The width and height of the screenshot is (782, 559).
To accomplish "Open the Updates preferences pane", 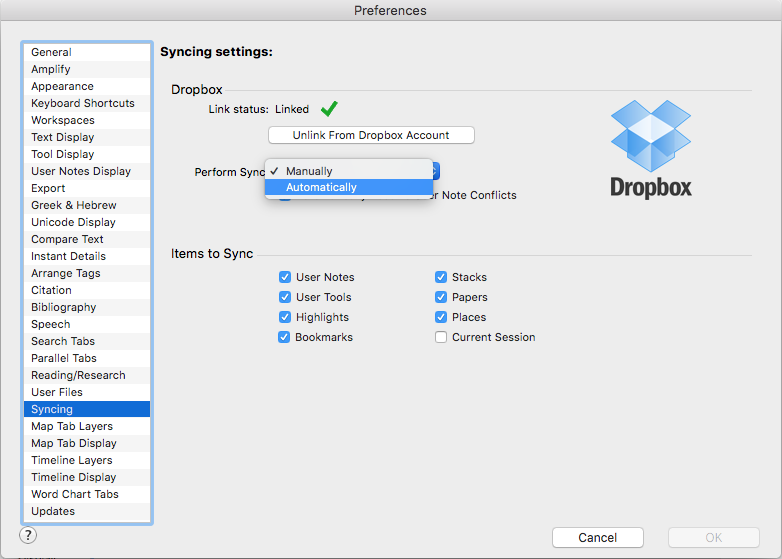I will [x=53, y=511].
